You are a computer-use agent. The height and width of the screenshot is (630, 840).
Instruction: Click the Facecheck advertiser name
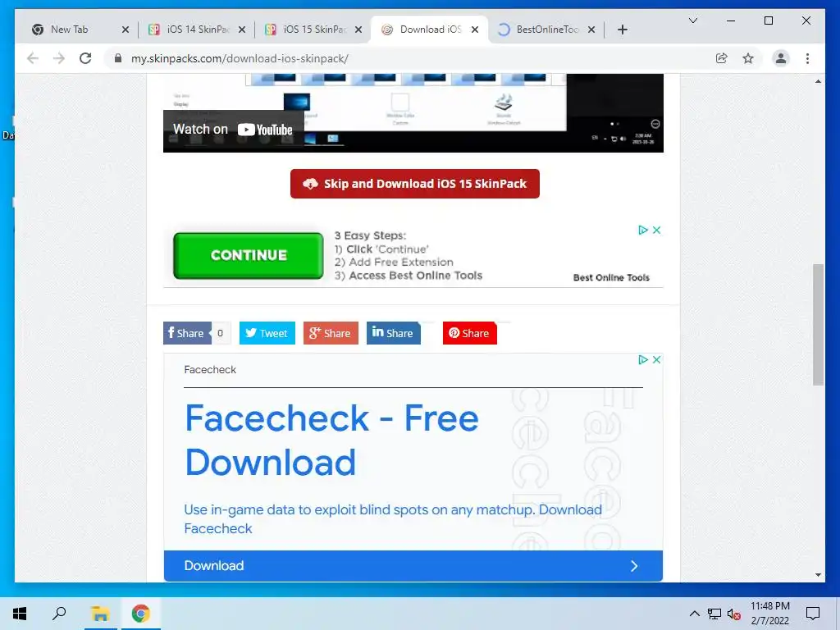click(x=210, y=370)
